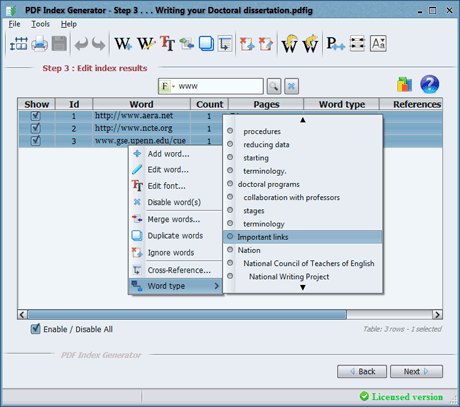460x407 pixels.
Task: Click the Save floppy disk icon
Action: [59, 44]
